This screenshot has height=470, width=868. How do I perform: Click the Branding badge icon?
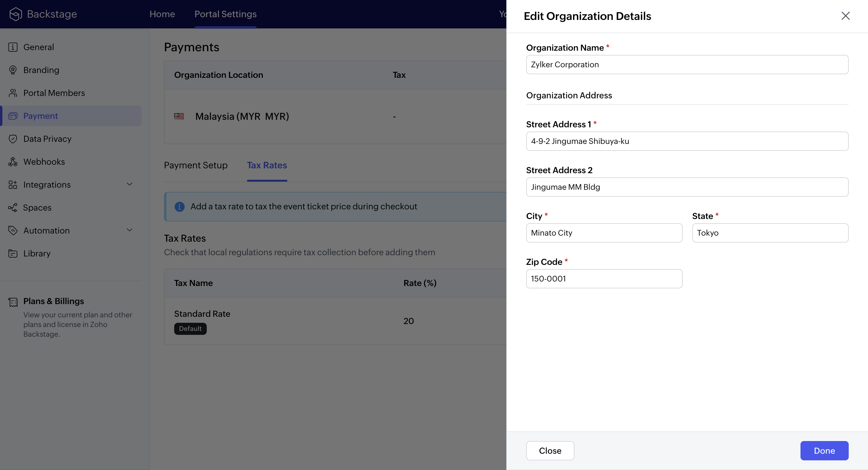tap(13, 70)
